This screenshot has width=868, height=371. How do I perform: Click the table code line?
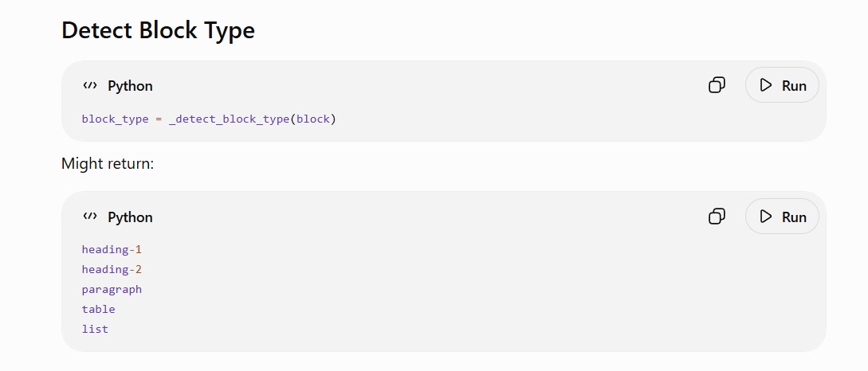[99, 309]
